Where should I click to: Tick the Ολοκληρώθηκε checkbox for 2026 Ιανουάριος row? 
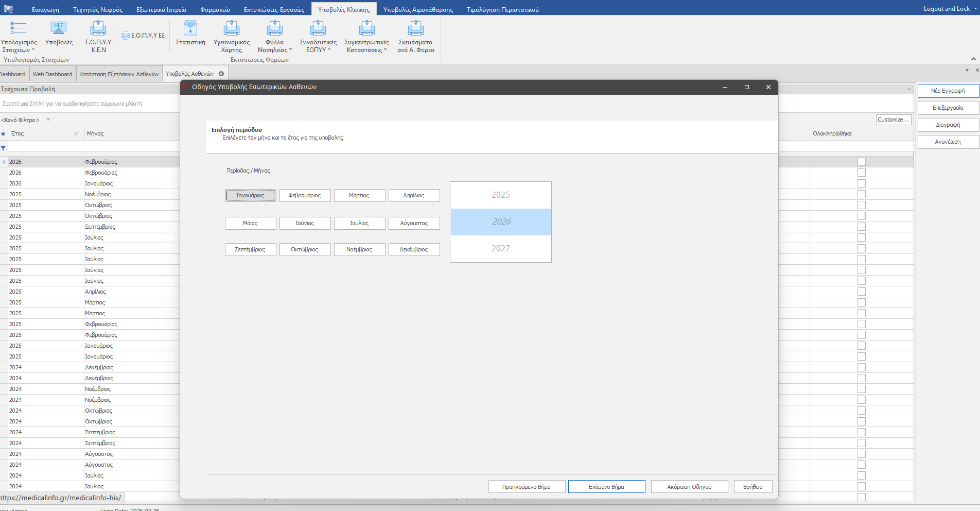pyautogui.click(x=861, y=183)
